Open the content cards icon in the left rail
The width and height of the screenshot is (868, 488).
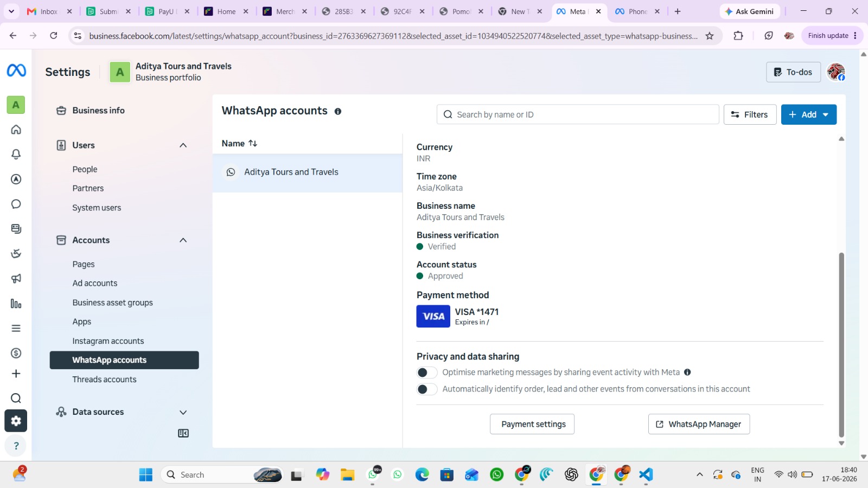16,229
